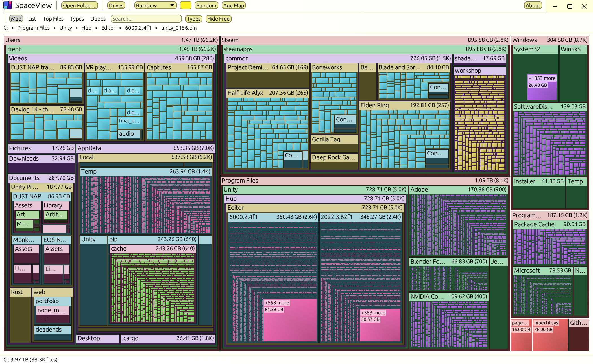Image resolution: width=593 pixels, height=364 pixels.
Task: Select the Users folder header
Action: click(x=112, y=40)
